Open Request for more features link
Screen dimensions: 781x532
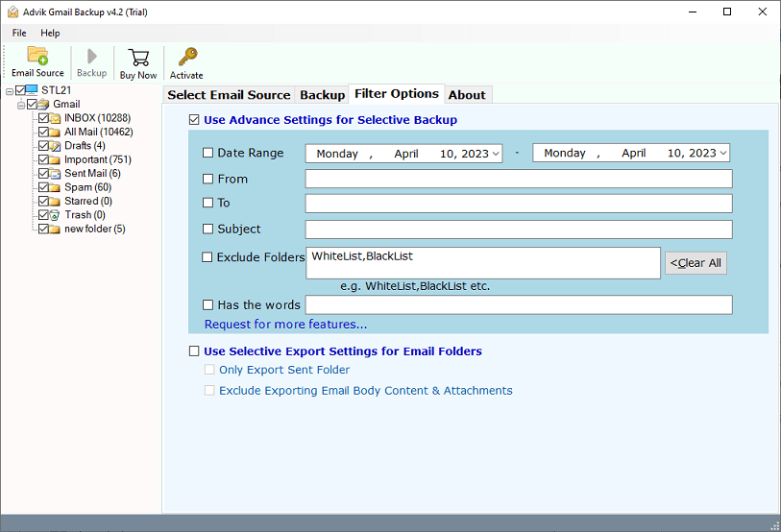286,325
